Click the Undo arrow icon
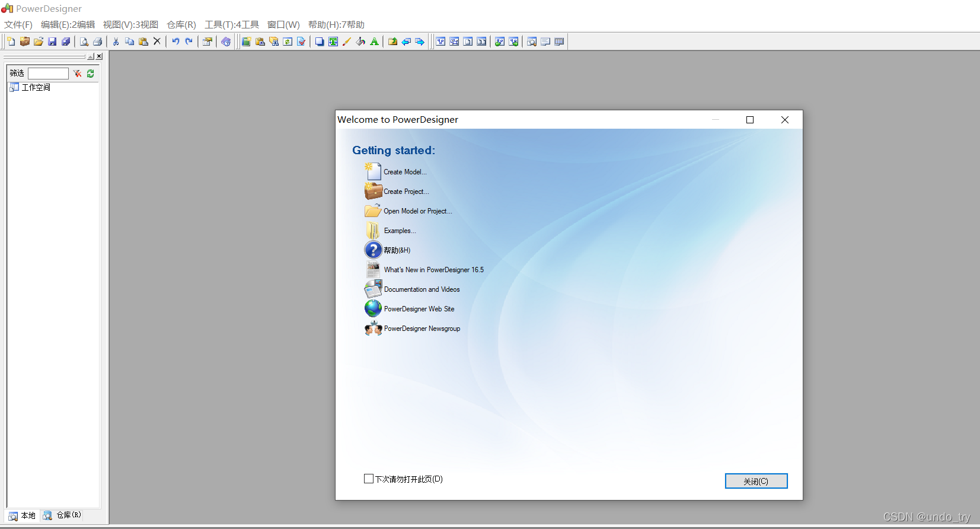This screenshot has height=529, width=980. pos(175,42)
